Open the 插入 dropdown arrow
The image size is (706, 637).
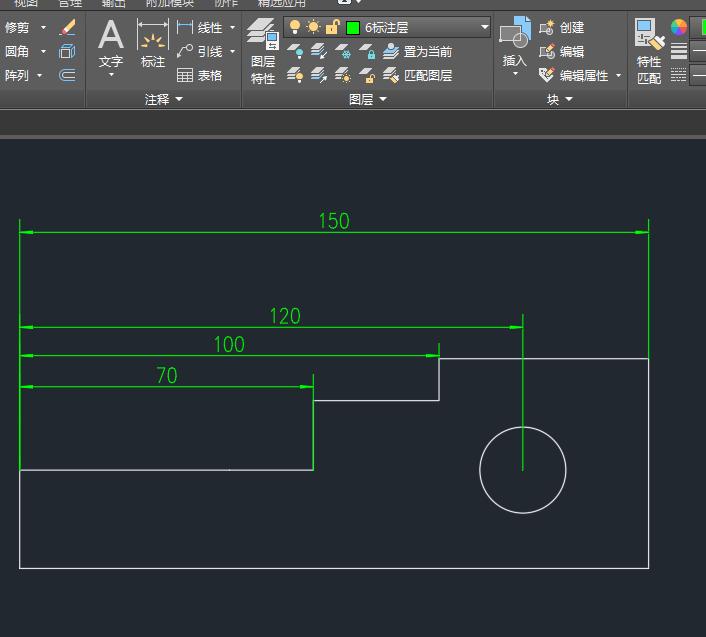515,73
